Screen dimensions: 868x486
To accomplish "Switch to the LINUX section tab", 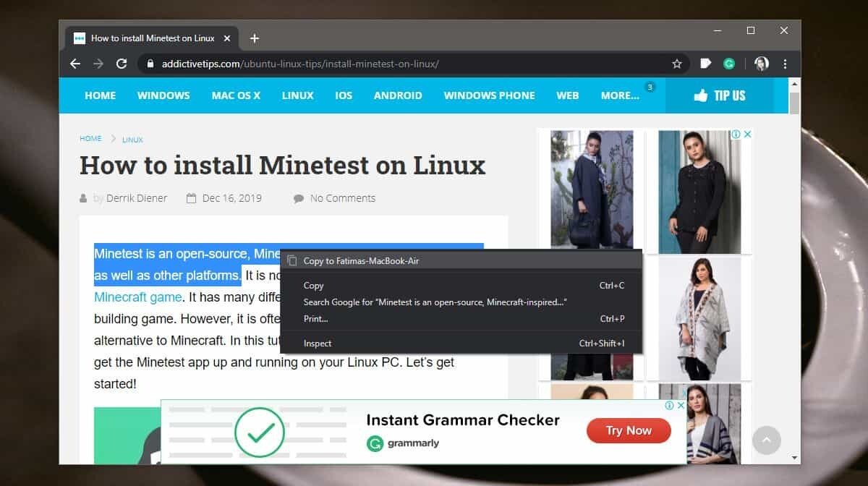I will (x=297, y=95).
